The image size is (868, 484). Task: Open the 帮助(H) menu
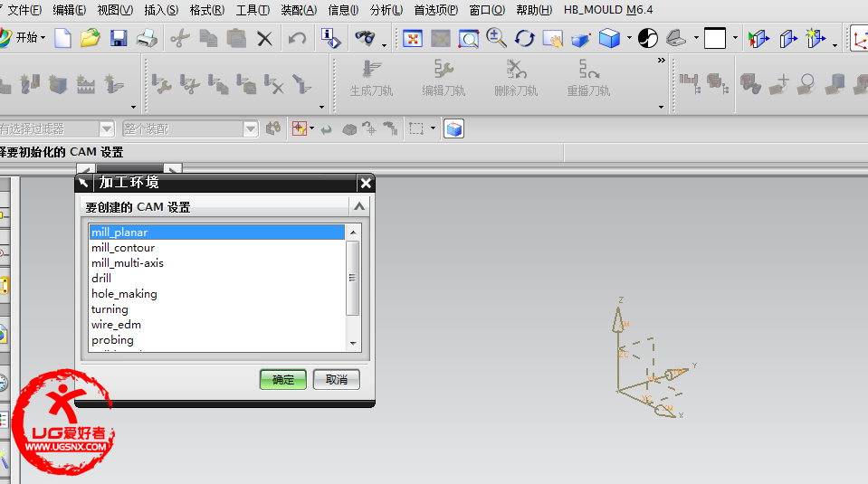click(x=534, y=10)
